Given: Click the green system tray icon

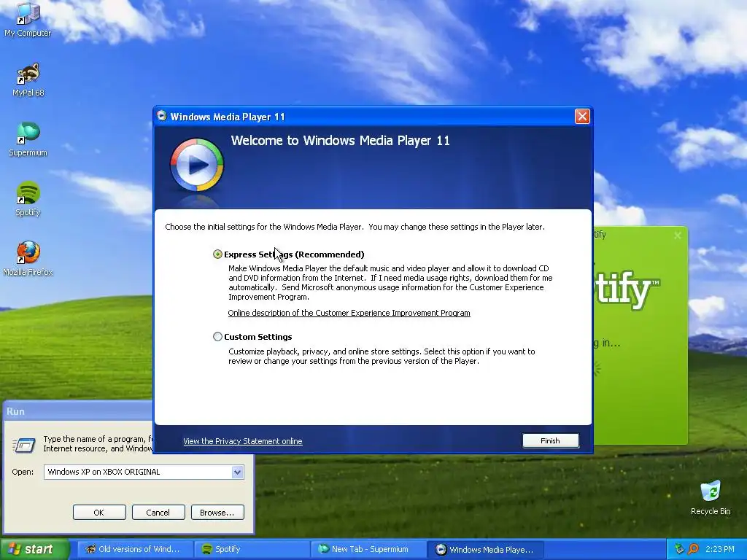Looking at the screenshot, I should coord(679,549).
